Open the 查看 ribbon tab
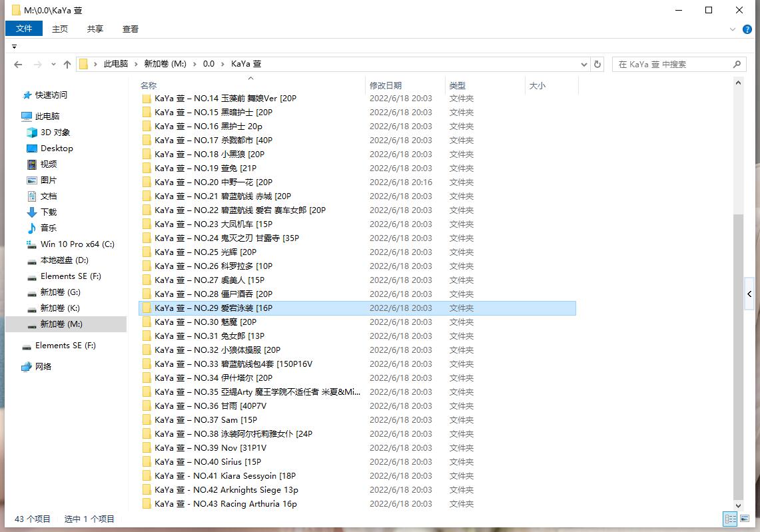 click(131, 29)
